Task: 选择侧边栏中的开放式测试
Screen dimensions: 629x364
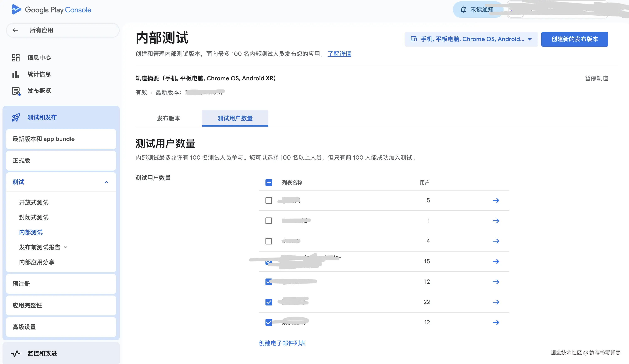Action: pyautogui.click(x=33, y=203)
